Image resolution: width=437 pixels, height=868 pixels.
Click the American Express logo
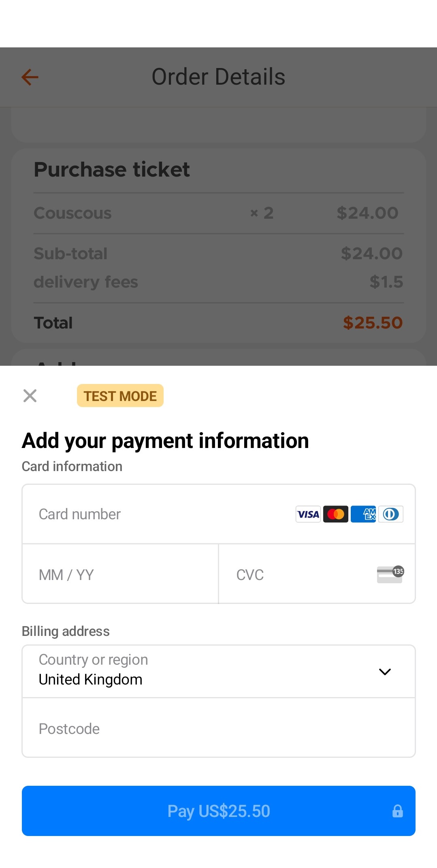(363, 514)
